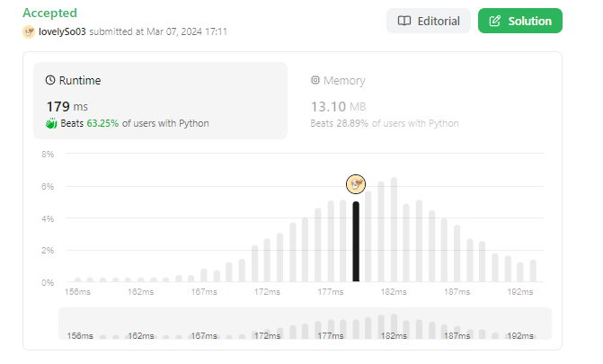
Task: Switch to the Memory stats panel
Action: pyautogui.click(x=423, y=101)
